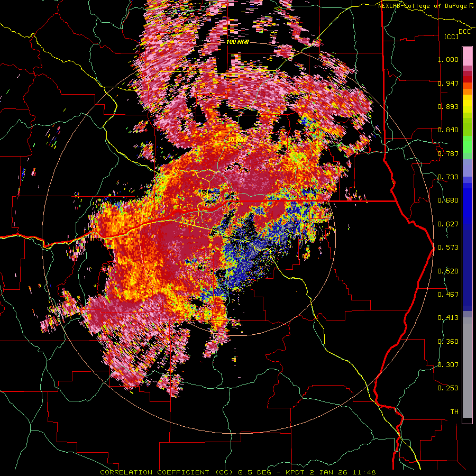
Task: Select the 0.840 scale value
Action: point(448,130)
